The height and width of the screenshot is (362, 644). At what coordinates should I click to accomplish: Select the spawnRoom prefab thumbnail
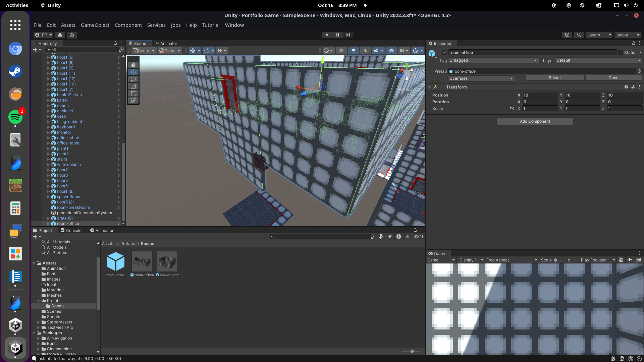(167, 262)
